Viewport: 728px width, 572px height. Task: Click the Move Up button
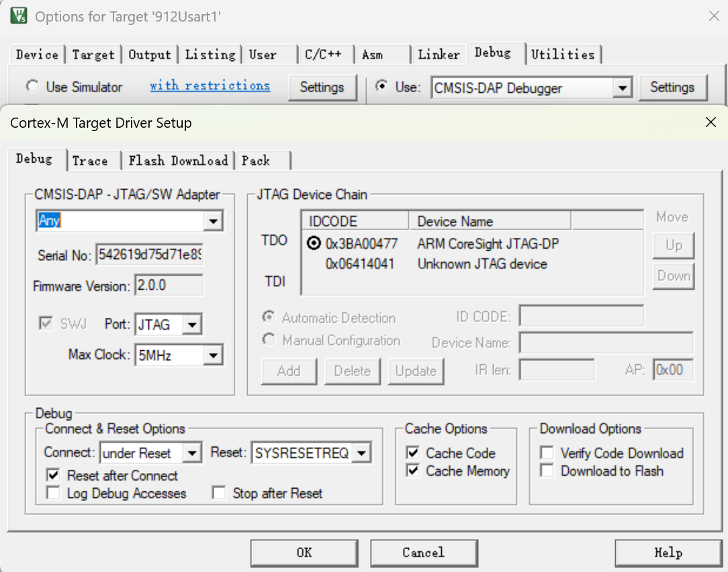point(673,245)
